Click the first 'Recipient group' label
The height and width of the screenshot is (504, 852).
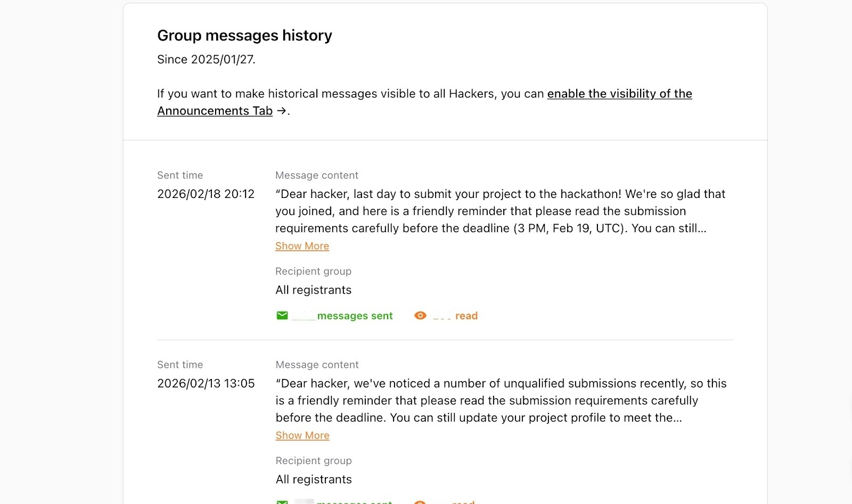pos(313,271)
